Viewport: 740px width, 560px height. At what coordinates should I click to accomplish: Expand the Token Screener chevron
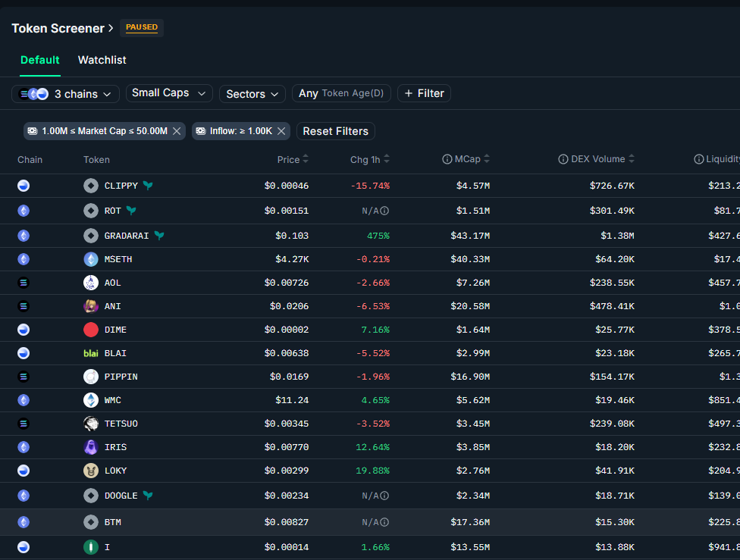(111, 28)
